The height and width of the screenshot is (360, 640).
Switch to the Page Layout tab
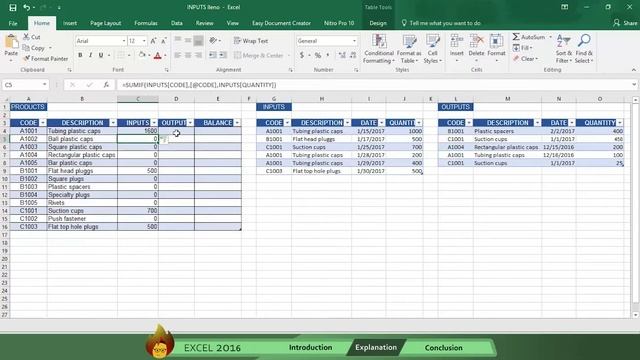coord(106,23)
